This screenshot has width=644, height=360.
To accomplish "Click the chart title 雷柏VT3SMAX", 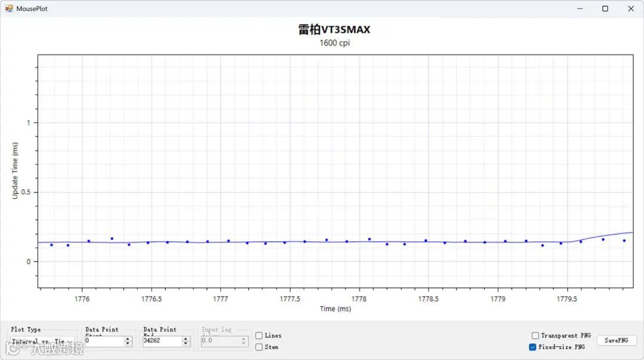I will (x=335, y=30).
